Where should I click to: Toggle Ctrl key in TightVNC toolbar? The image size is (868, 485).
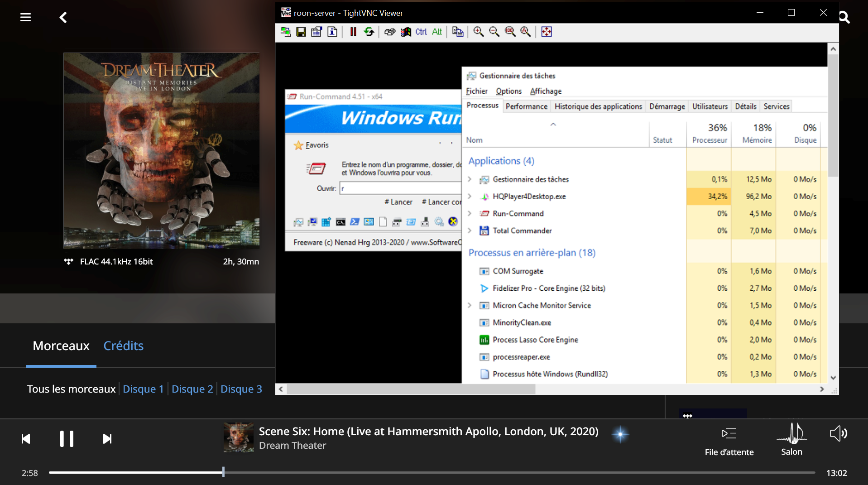coord(421,32)
